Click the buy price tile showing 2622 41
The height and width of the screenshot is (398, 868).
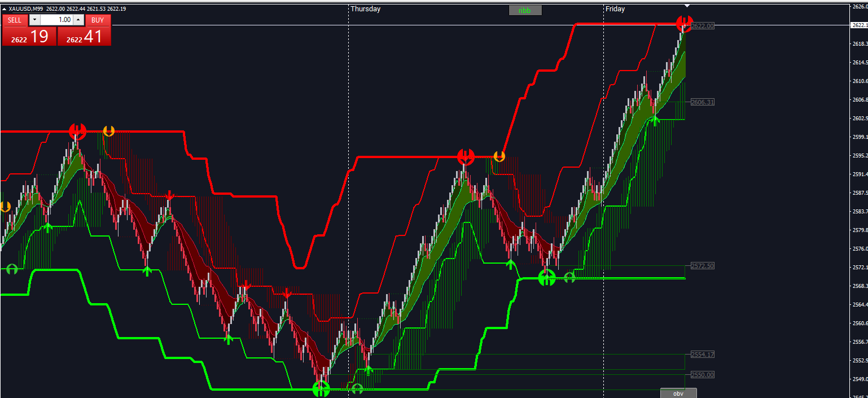tap(84, 36)
